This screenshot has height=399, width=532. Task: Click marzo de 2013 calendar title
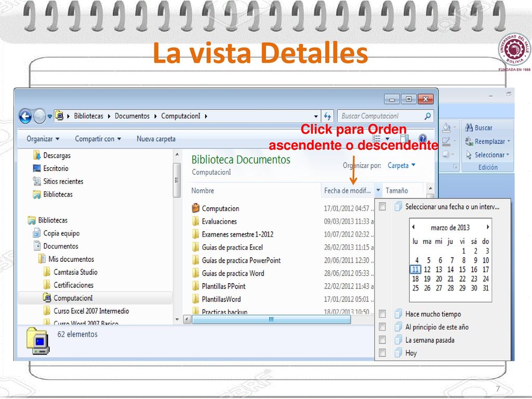pos(450,228)
